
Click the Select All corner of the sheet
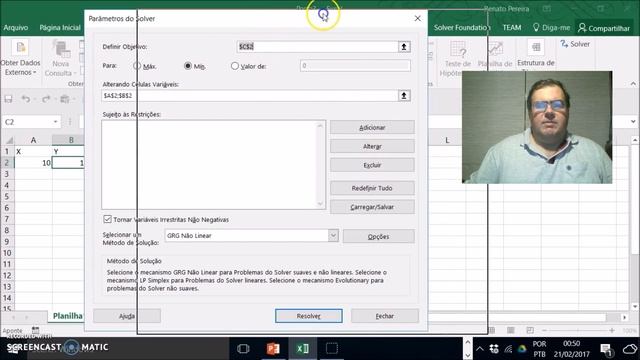pyautogui.click(x=9, y=140)
